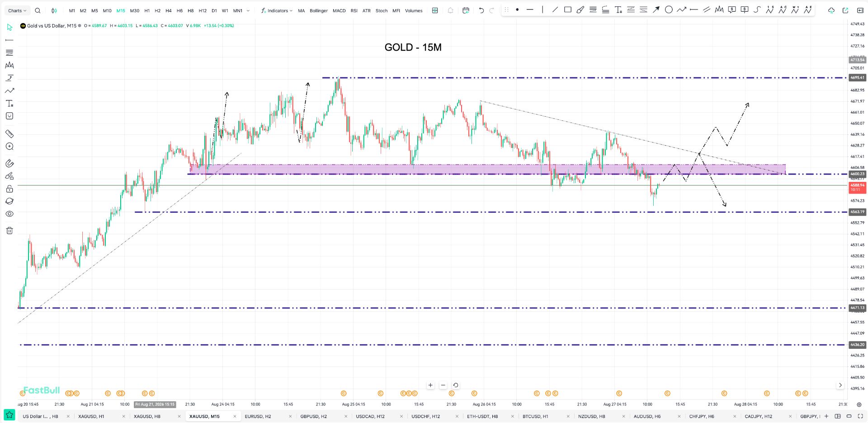Open chart time axis settings gear
Image resolution: width=868 pixels, height=423 pixels.
click(x=859, y=404)
